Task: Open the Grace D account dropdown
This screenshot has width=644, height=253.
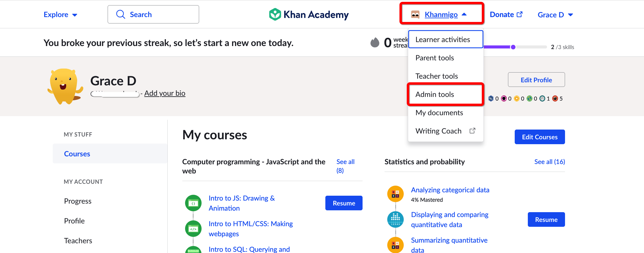Action: point(555,15)
